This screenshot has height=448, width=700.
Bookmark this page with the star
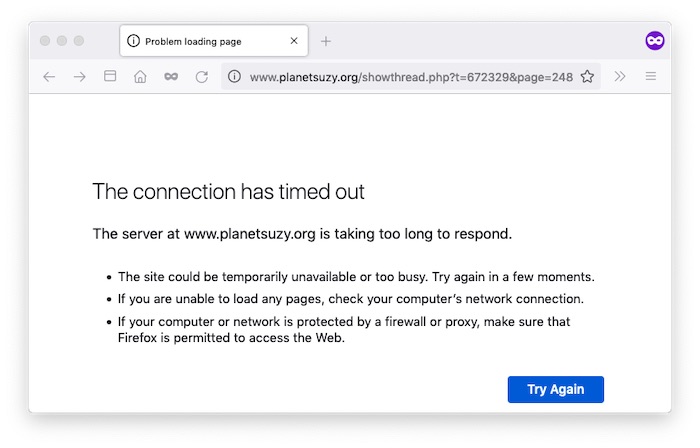tap(588, 77)
